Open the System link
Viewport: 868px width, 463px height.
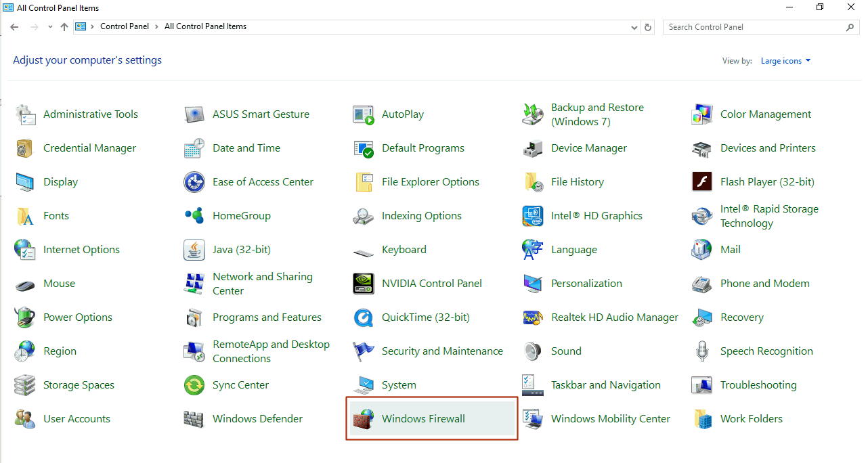click(399, 385)
